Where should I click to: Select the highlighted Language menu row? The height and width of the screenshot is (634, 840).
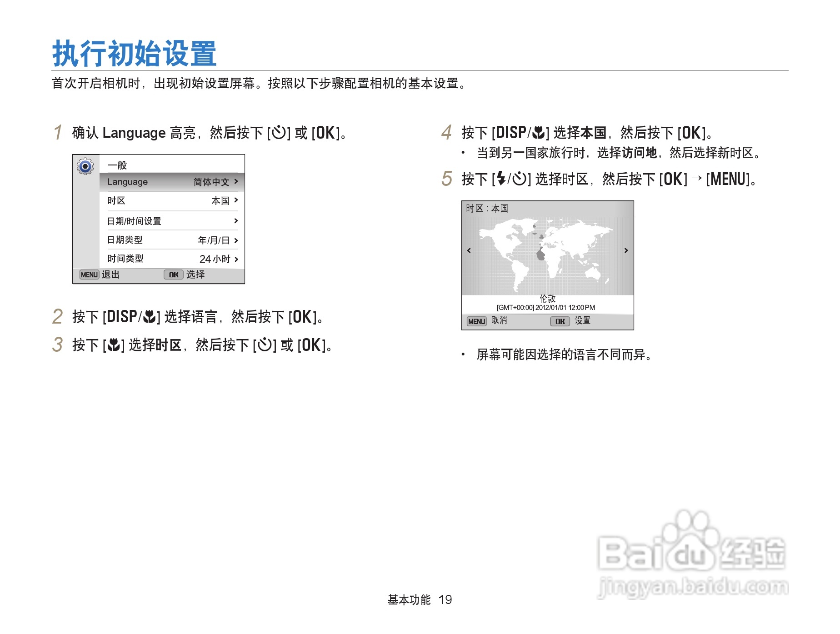(x=172, y=182)
